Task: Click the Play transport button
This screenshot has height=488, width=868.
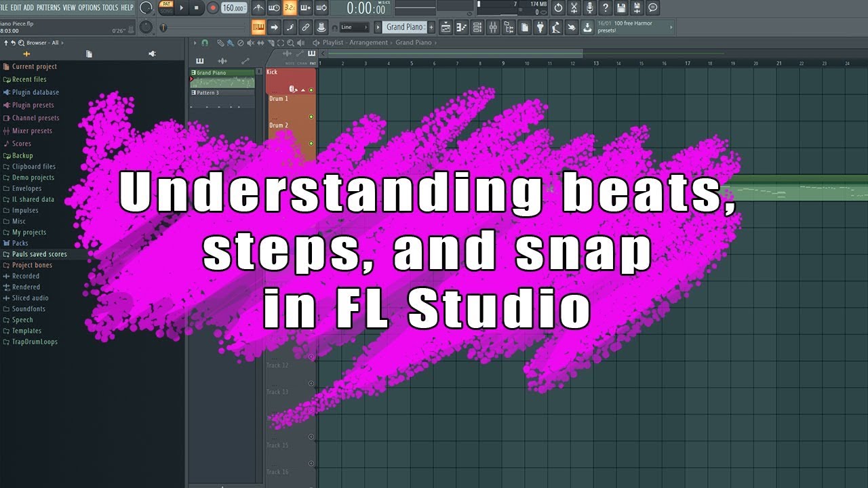Action: pyautogui.click(x=181, y=8)
